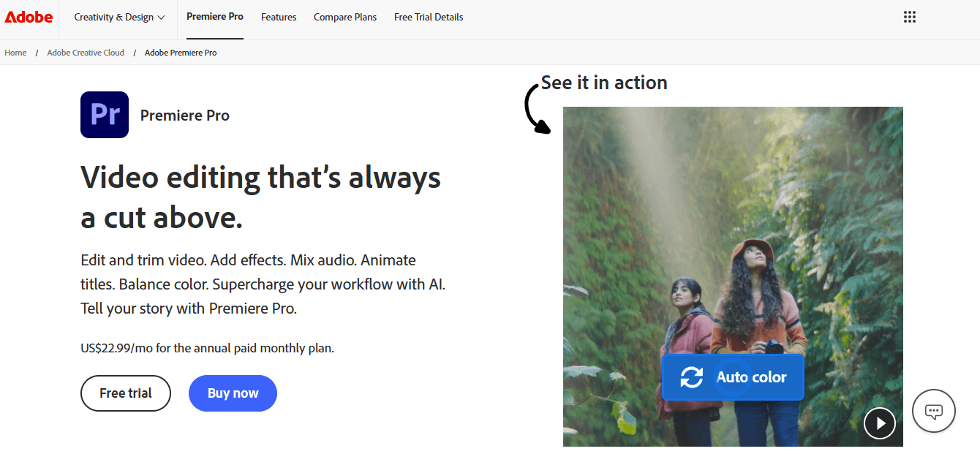Collapse the Creativity & Design menu arrow

[162, 17]
